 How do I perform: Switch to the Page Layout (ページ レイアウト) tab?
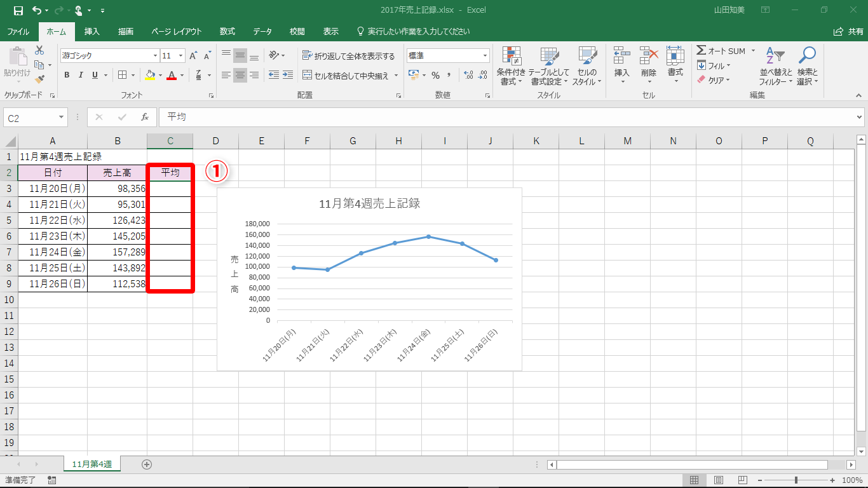177,31
